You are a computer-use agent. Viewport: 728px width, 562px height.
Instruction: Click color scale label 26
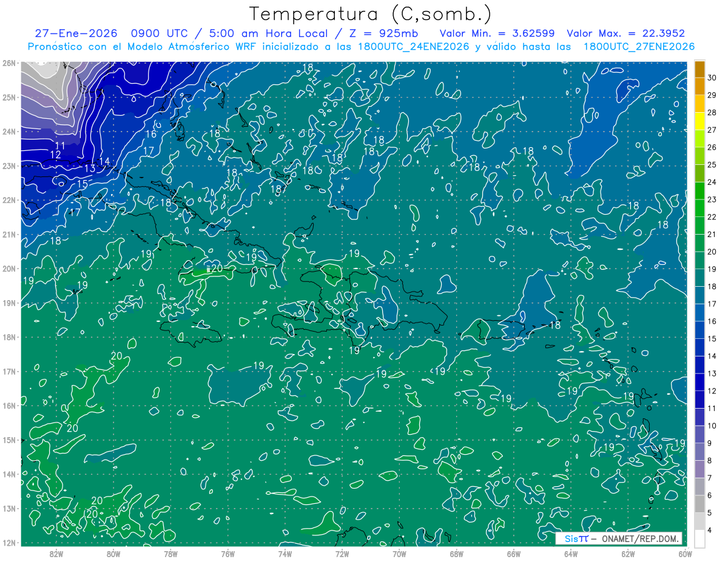point(712,147)
